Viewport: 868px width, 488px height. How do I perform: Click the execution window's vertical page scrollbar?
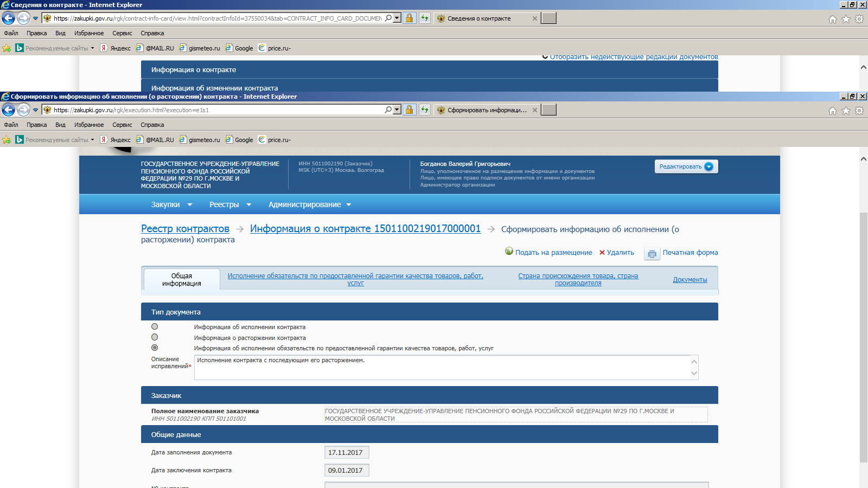coord(863,336)
